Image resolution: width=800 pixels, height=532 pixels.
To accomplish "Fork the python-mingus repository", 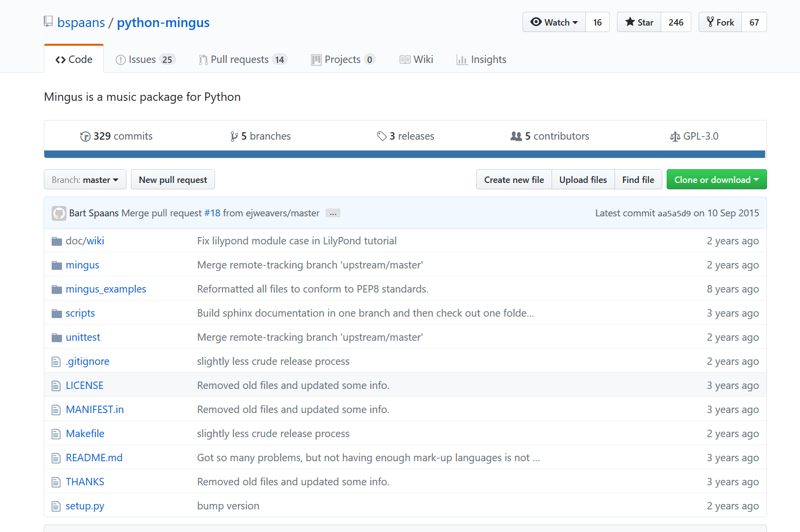I will 720,22.
